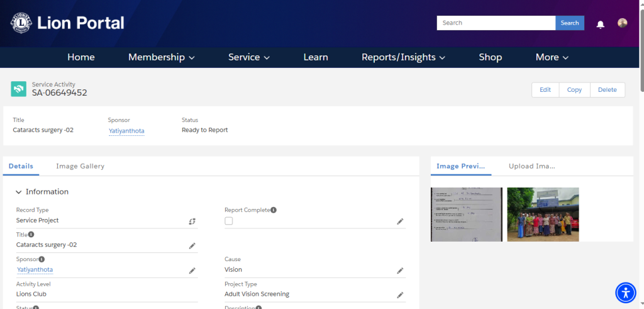
Task: Expand the Service menu
Action: pyautogui.click(x=249, y=57)
